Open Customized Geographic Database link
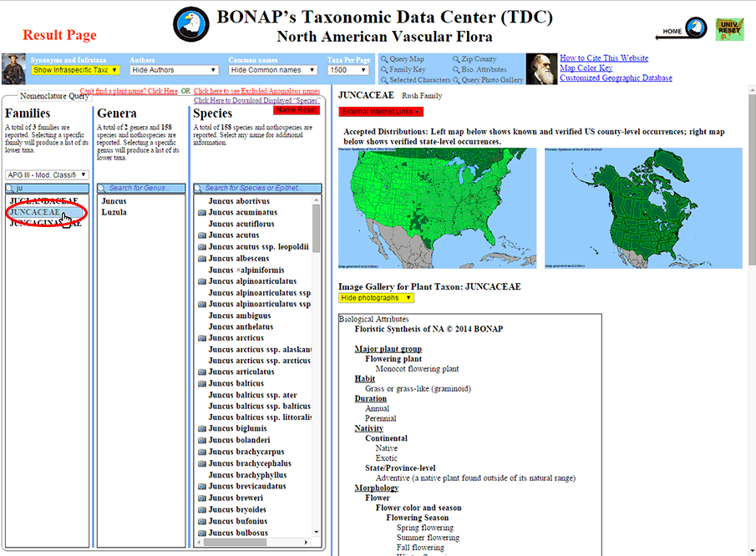This screenshot has width=756, height=556. click(616, 78)
